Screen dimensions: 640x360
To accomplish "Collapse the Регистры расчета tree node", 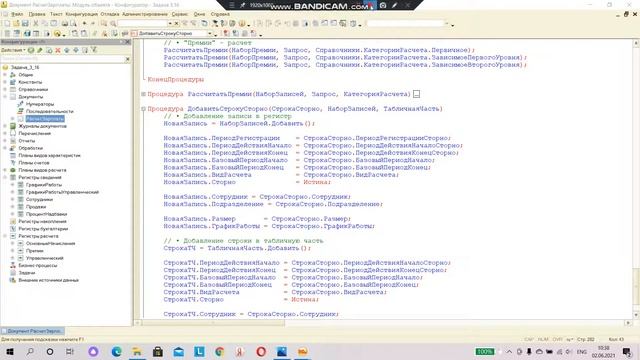I will pos(5,236).
